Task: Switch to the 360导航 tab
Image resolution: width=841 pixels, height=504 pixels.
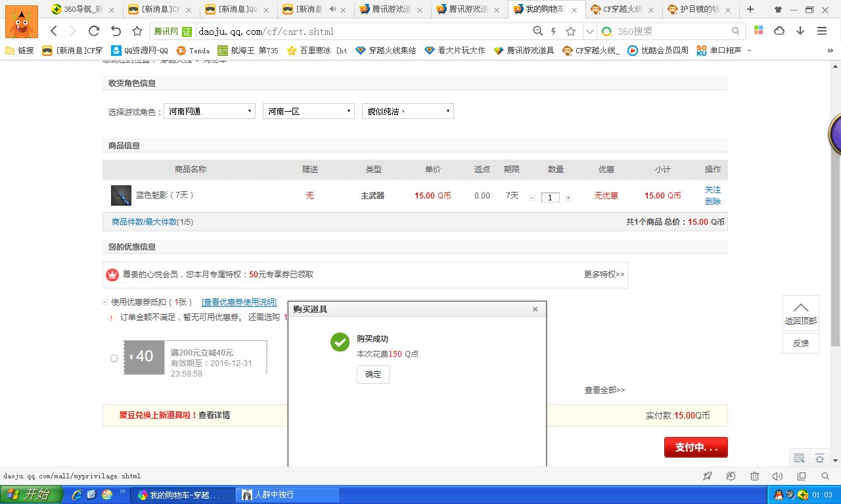Action: [84, 9]
